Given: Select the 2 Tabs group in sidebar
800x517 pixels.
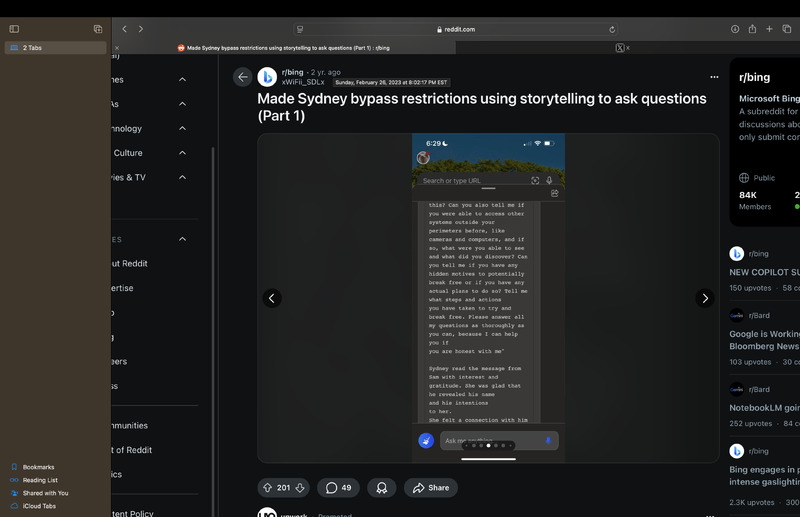Looking at the screenshot, I should [x=56, y=47].
